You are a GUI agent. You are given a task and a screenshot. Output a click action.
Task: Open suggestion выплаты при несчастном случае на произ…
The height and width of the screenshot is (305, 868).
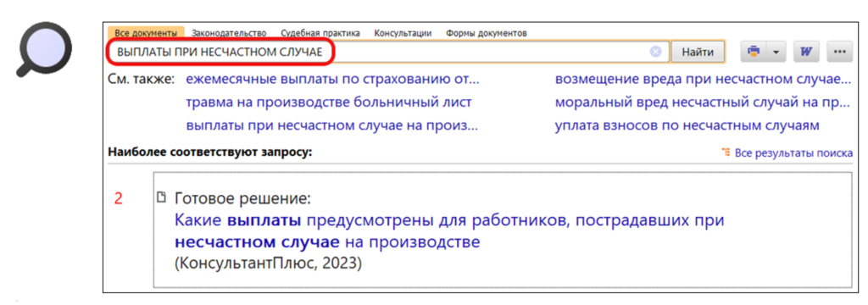(x=331, y=125)
